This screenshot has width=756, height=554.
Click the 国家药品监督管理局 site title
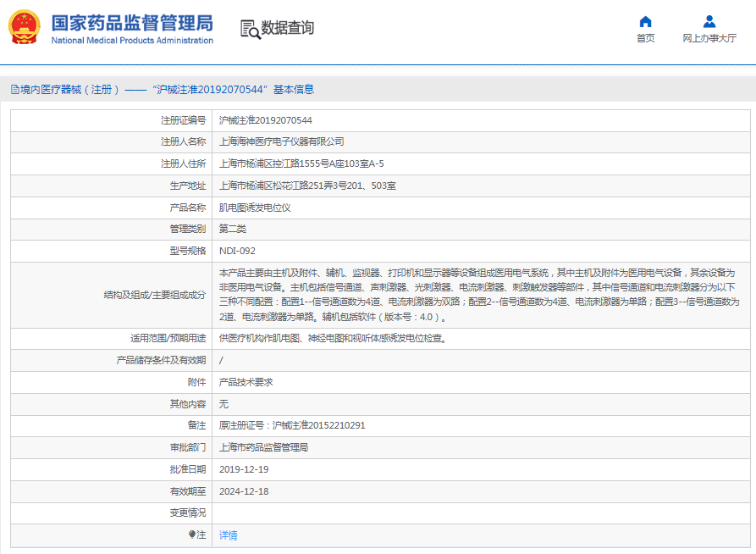click(x=132, y=23)
